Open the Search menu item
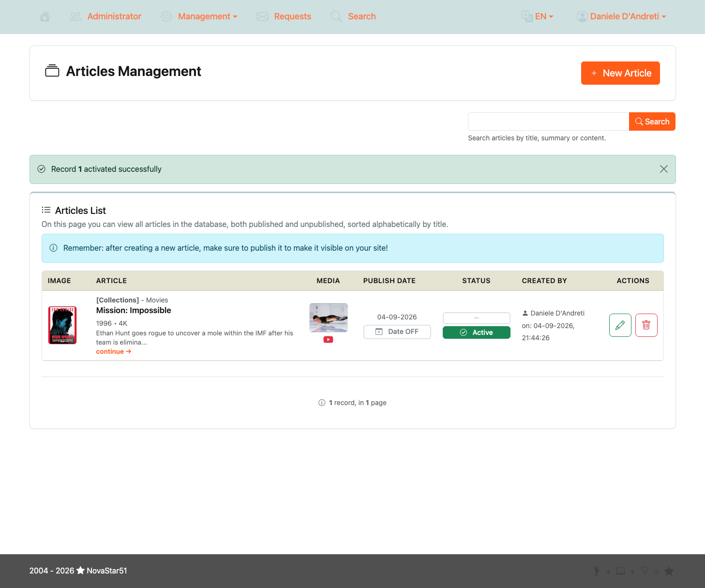The width and height of the screenshot is (705, 588). tap(362, 16)
